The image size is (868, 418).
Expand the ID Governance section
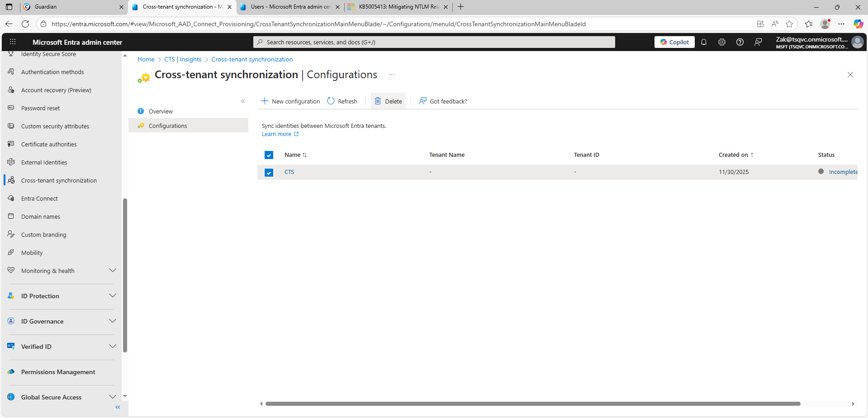pyautogui.click(x=113, y=321)
